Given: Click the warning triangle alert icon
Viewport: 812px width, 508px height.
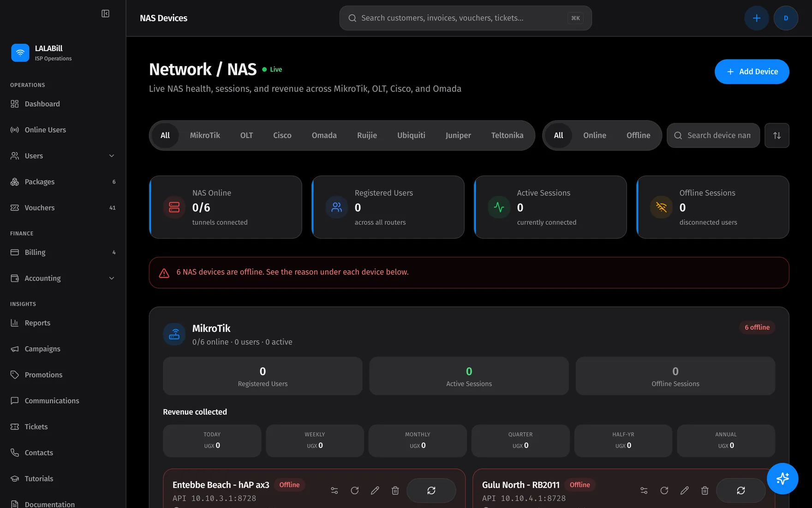Looking at the screenshot, I should tap(164, 273).
